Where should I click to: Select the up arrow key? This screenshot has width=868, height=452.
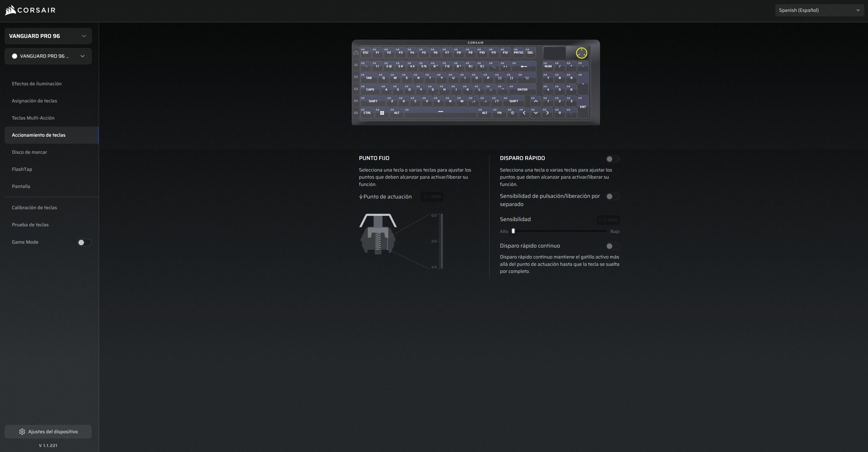(x=536, y=101)
